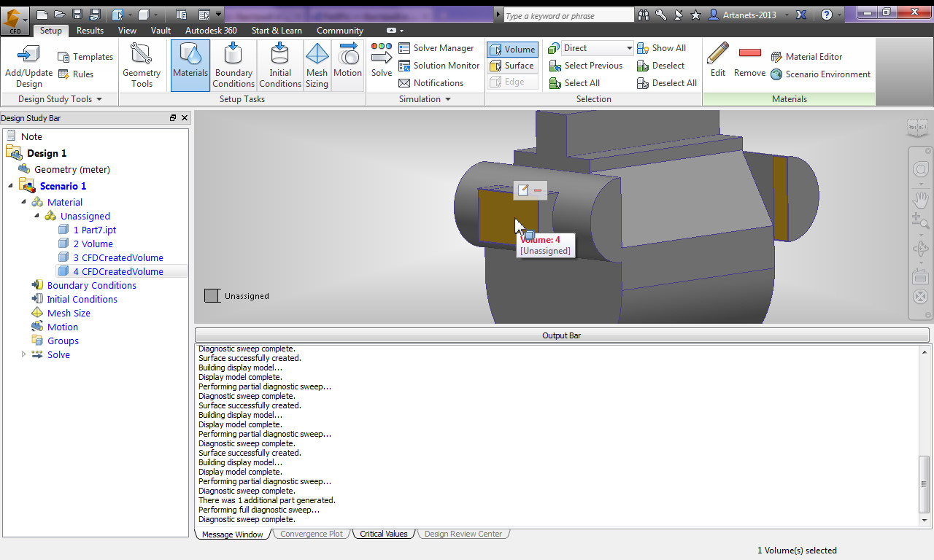
Task: Open the Motion task in ribbon
Action: click(348, 66)
